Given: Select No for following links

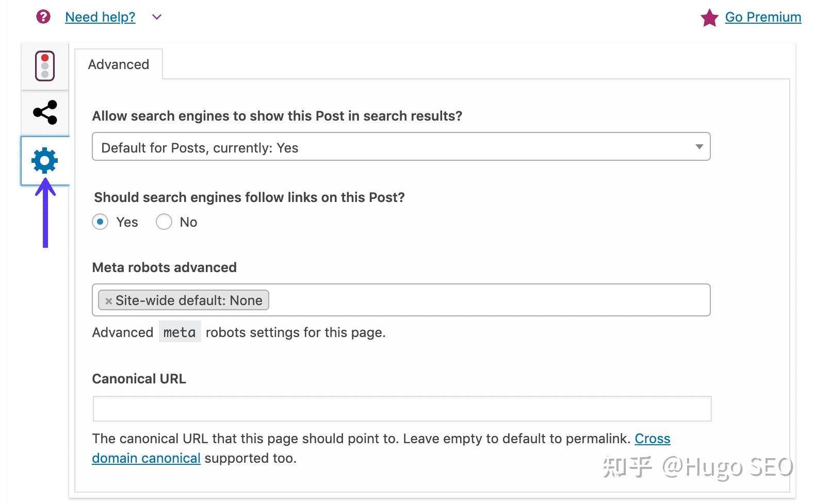Looking at the screenshot, I should [x=164, y=222].
